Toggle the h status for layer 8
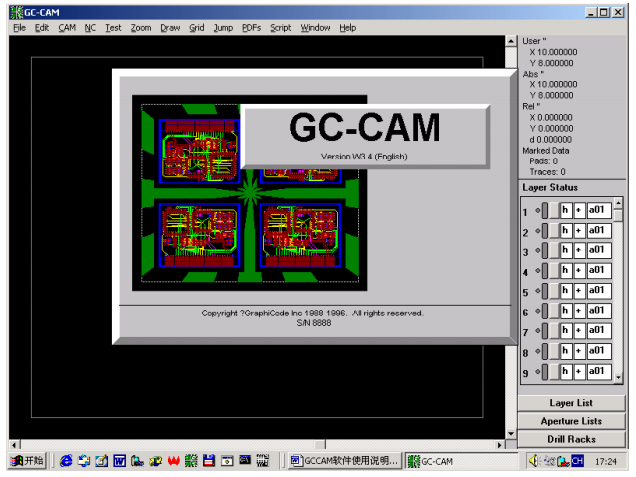This screenshot has width=636, height=477. 565,350
